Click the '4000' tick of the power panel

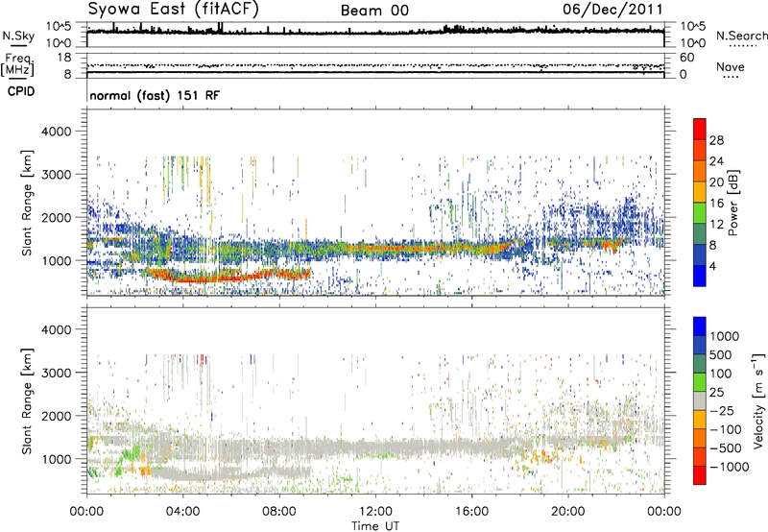pyautogui.click(x=56, y=132)
